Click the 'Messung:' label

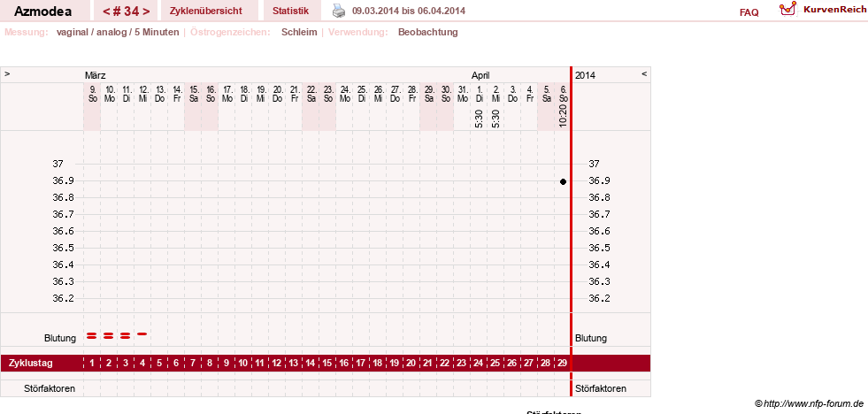pyautogui.click(x=26, y=32)
